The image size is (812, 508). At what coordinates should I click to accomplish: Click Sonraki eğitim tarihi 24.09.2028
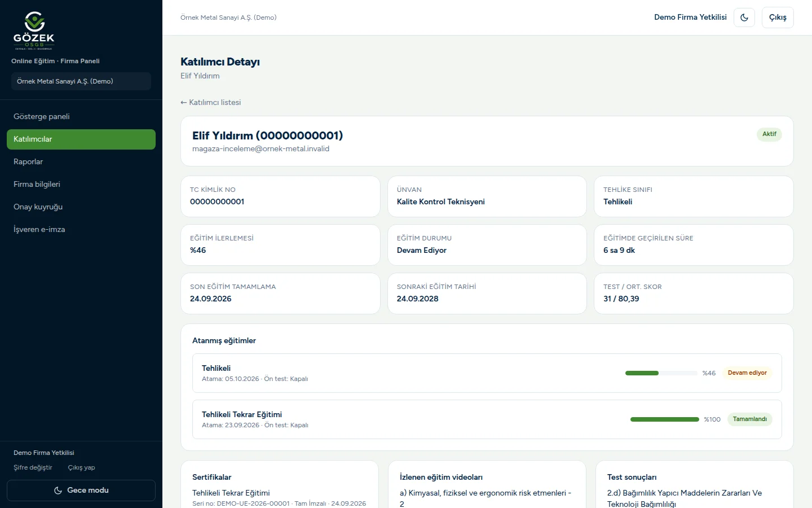point(418,299)
